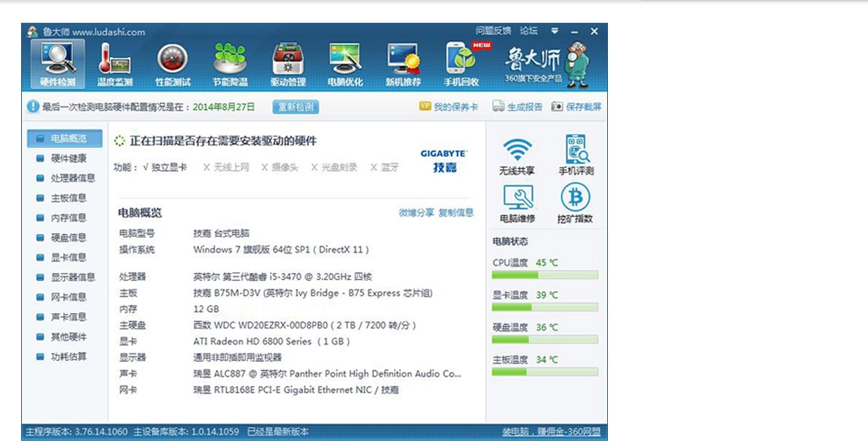This screenshot has height=444, width=868.
Task: Select 电脑概览 in sidebar
Action: tap(65, 138)
